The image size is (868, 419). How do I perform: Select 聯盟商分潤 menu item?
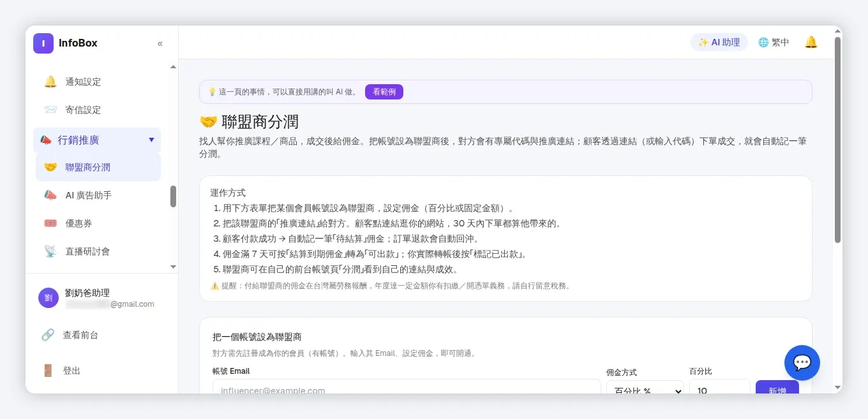tap(98, 167)
